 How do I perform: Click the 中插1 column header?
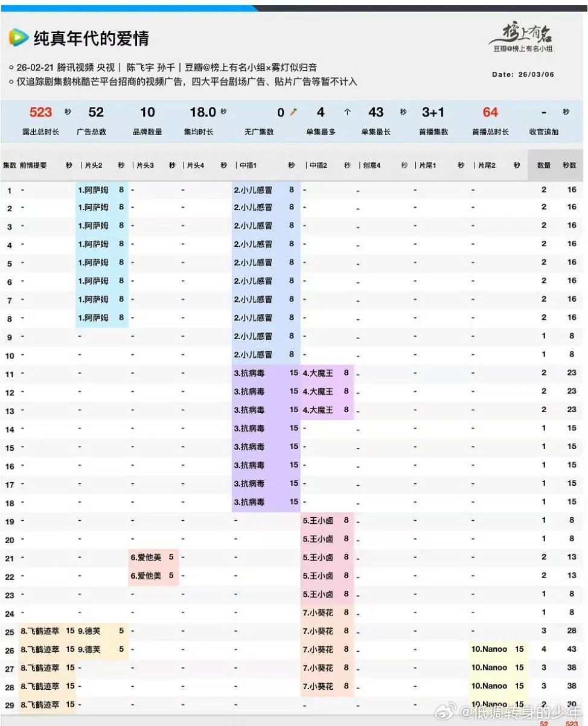click(247, 165)
